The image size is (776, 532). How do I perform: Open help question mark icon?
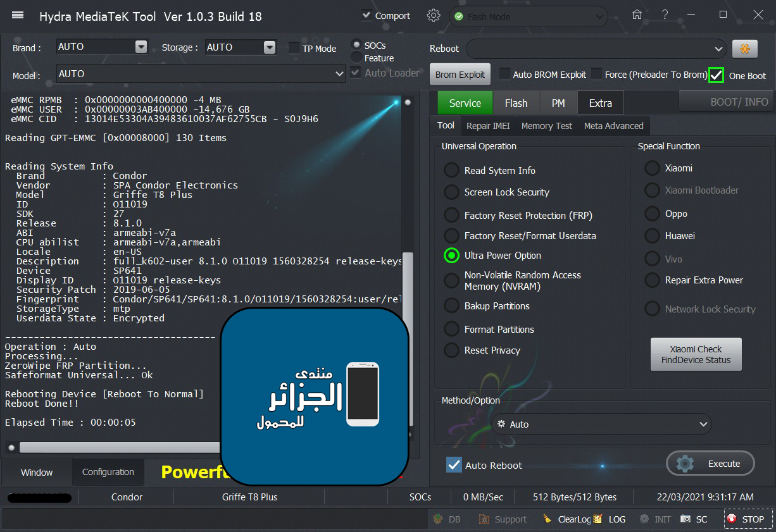(x=665, y=15)
